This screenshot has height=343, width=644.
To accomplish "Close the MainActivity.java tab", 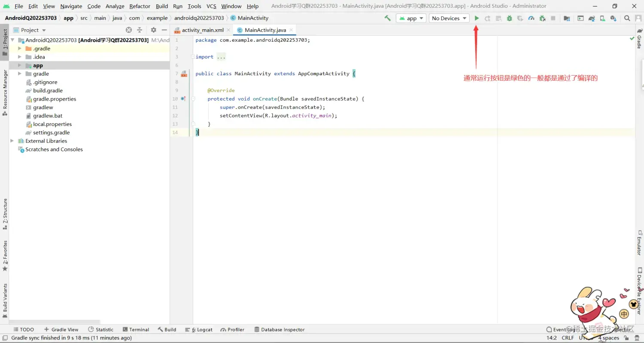I will pyautogui.click(x=291, y=30).
